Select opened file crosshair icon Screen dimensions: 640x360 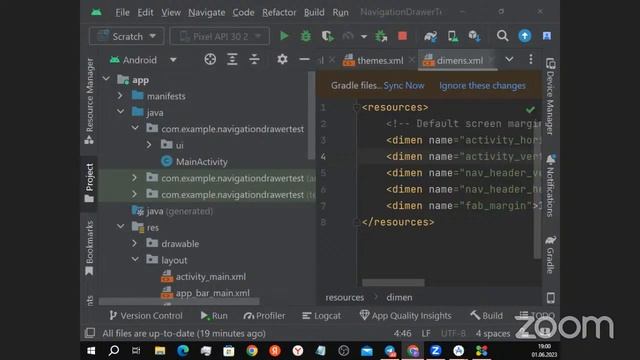coord(210,60)
